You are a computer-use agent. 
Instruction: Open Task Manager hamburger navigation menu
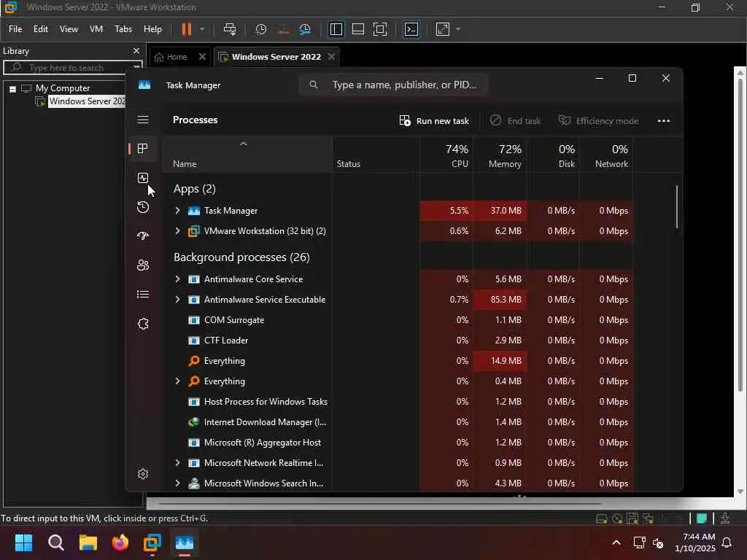point(143,120)
